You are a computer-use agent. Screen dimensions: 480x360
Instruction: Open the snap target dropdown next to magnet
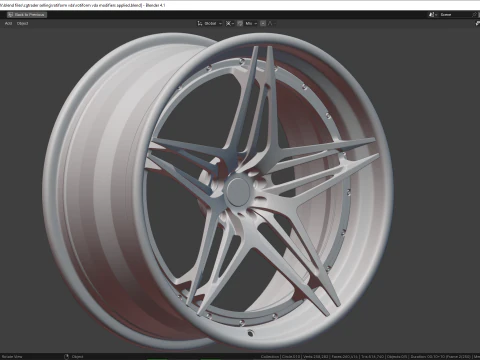click(251, 23)
